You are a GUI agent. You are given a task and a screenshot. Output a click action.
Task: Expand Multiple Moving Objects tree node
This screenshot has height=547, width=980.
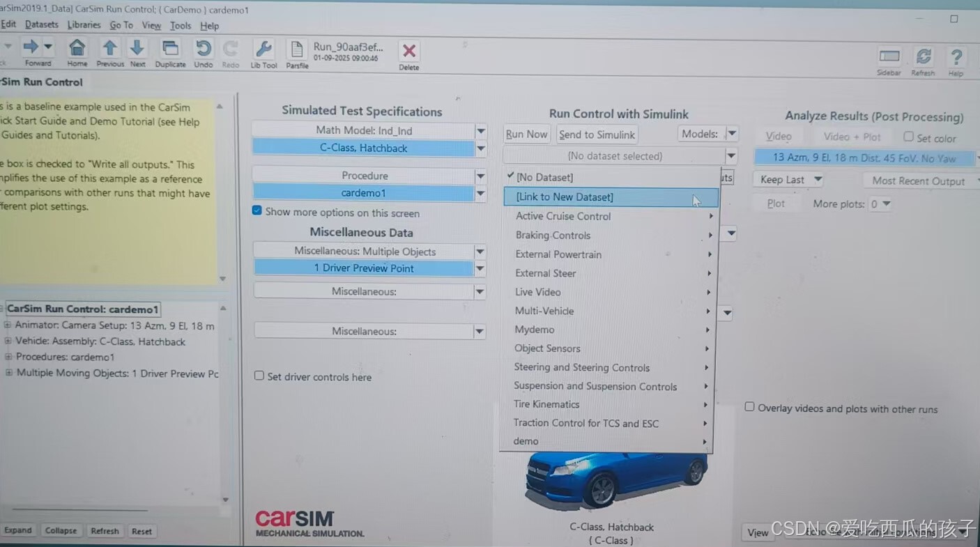[8, 373]
